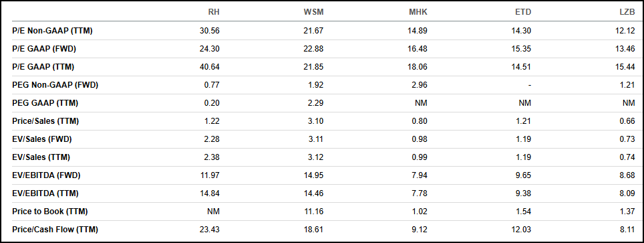Select LZB's Price/Cash Flow value 8.11
This screenshot has width=644, height=243.
[629, 230]
